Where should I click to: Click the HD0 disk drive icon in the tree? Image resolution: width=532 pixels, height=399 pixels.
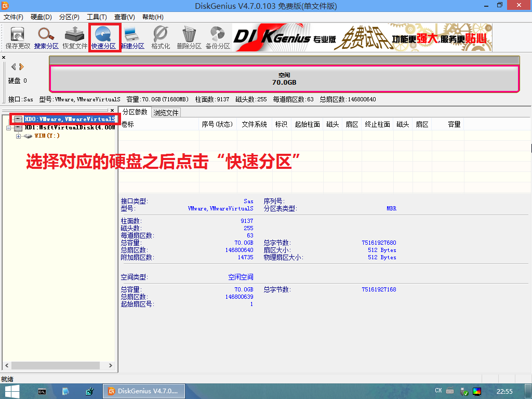click(18, 119)
